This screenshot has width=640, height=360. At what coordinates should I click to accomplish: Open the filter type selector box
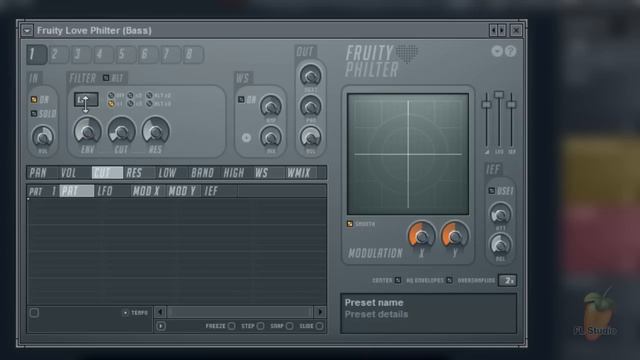click(x=86, y=100)
